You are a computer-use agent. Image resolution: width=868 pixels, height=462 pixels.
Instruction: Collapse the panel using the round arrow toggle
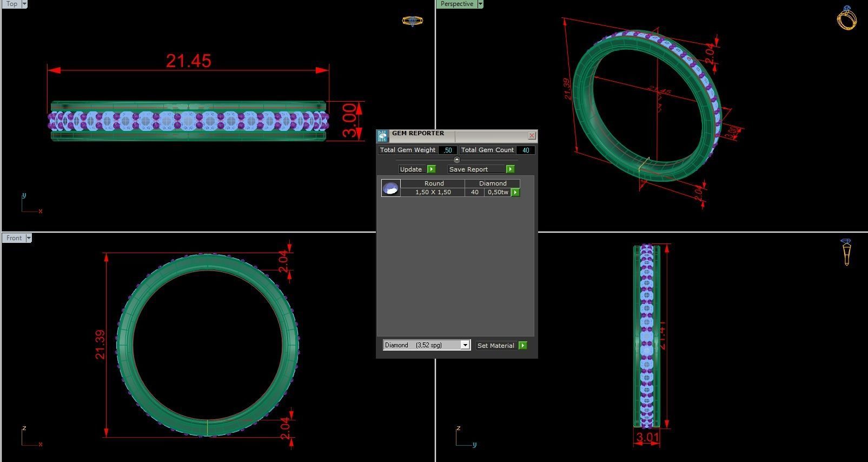tap(456, 160)
